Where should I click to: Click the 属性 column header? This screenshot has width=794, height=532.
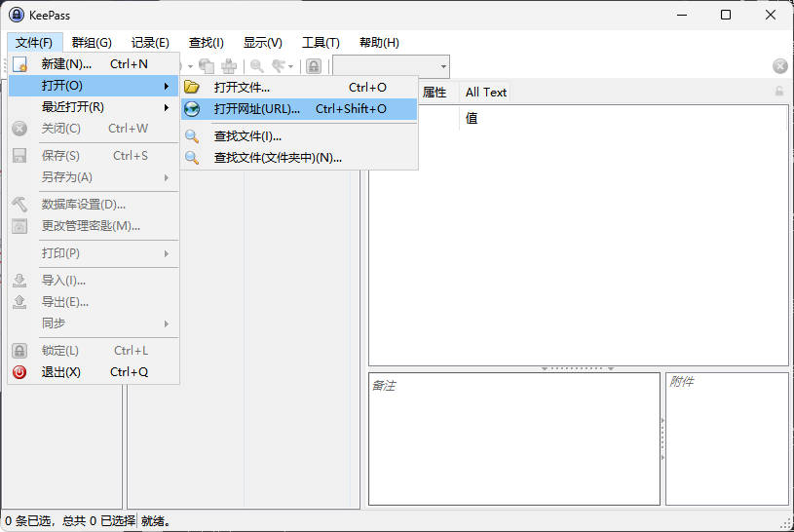click(435, 93)
